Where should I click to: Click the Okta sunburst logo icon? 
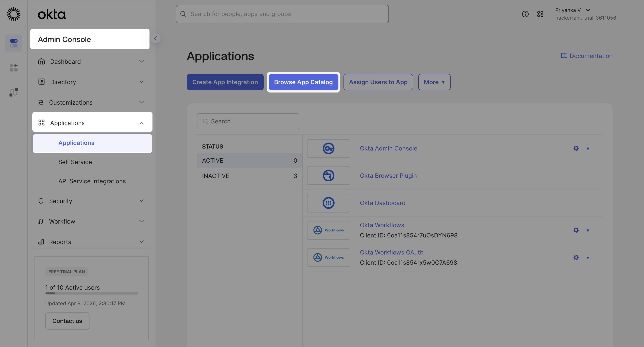[x=13, y=14]
